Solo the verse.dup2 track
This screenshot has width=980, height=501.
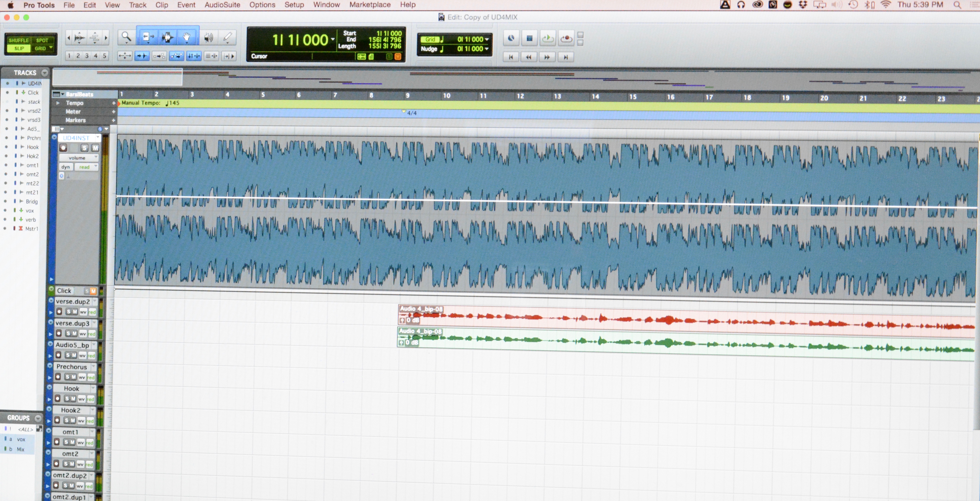tap(68, 312)
